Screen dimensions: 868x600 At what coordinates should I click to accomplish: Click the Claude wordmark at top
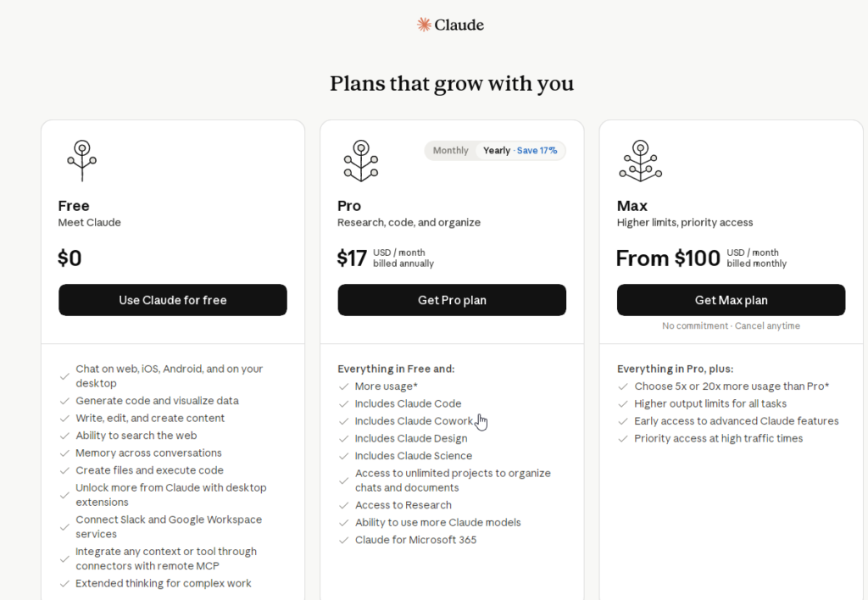pos(459,25)
